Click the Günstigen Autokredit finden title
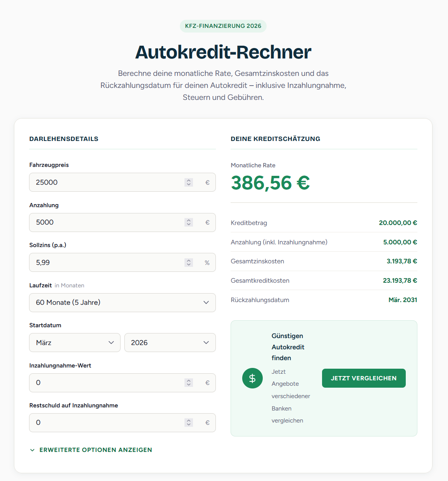The image size is (448, 481). [288, 347]
